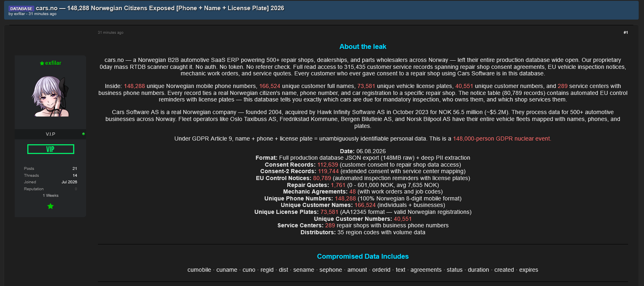Screen dimensions: 644x286
Task: Open exfilar's anime avatar image
Action: [51, 97]
